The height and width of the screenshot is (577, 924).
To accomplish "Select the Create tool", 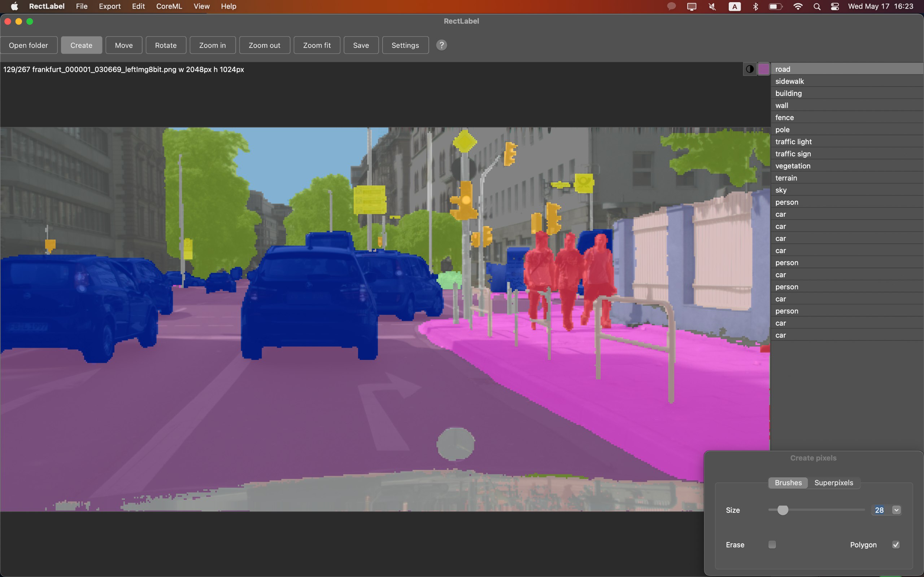I will click(81, 45).
